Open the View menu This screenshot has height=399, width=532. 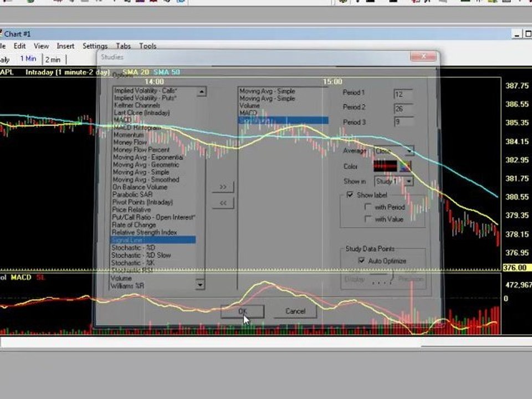[41, 46]
